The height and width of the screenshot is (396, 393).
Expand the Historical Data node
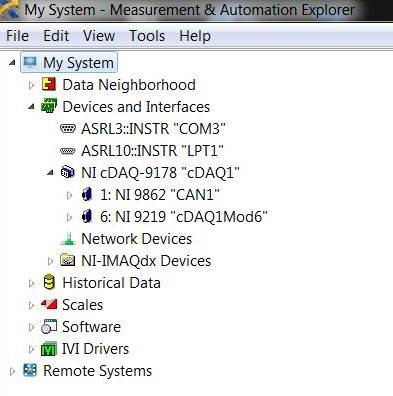31,283
